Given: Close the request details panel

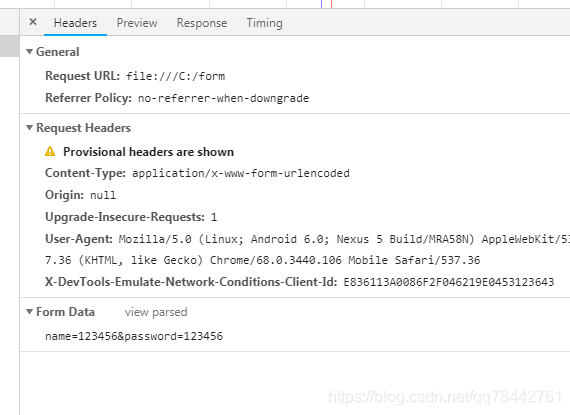Looking at the screenshot, I should (33, 22).
